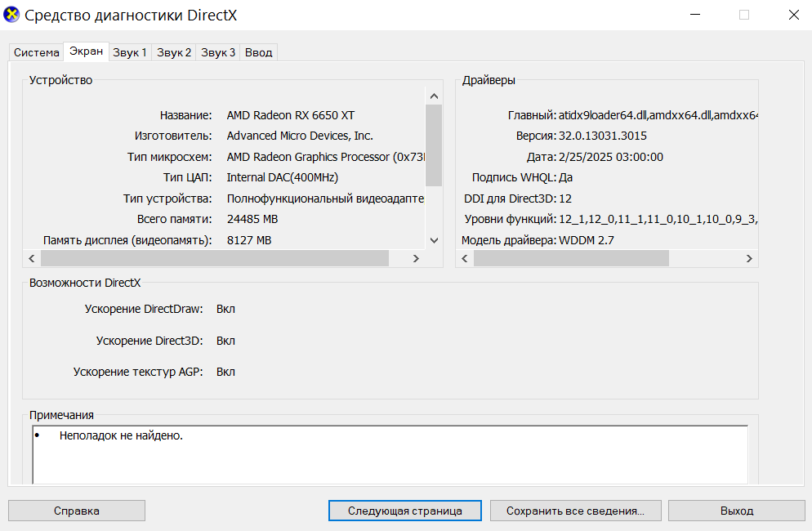Open the Звук 1 tab
This screenshot has width=812, height=531.
[x=129, y=52]
